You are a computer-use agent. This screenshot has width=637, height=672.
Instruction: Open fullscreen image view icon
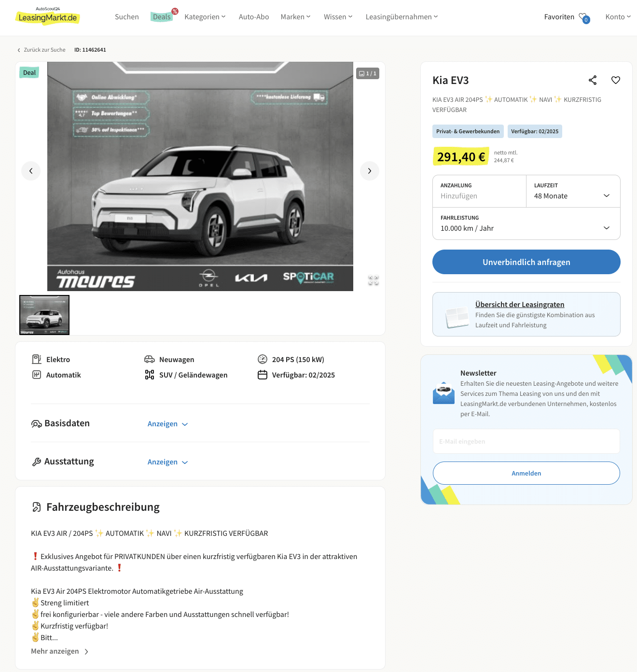pos(374,280)
